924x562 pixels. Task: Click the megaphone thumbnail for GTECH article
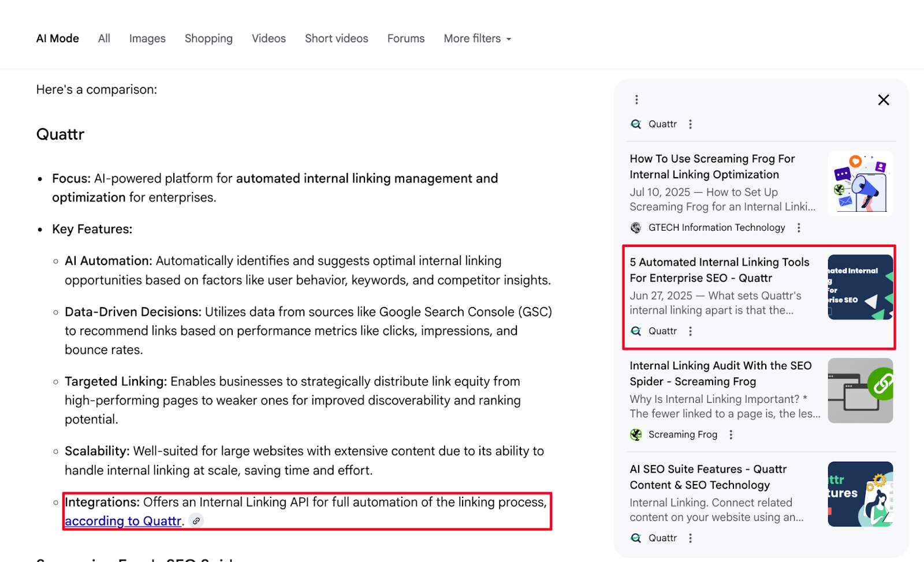pos(860,183)
